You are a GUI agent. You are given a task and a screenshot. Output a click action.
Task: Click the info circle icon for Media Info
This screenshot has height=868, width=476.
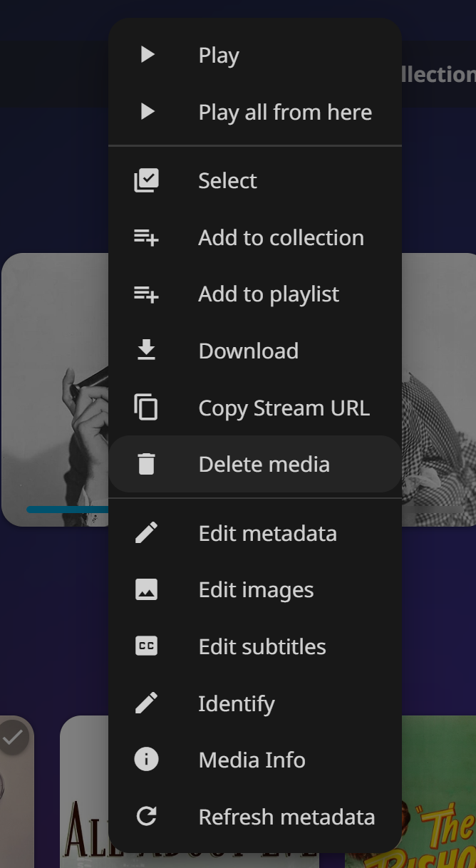click(x=147, y=760)
